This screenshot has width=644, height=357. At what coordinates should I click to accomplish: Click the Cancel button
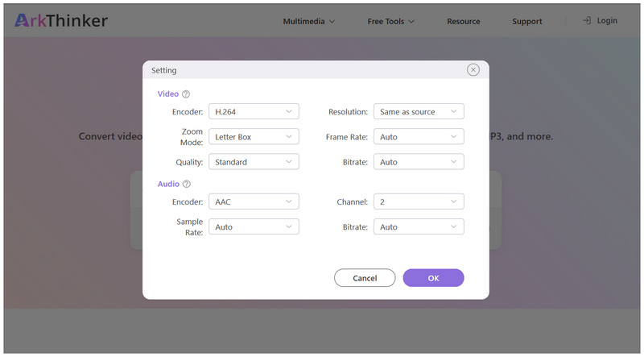coord(365,278)
